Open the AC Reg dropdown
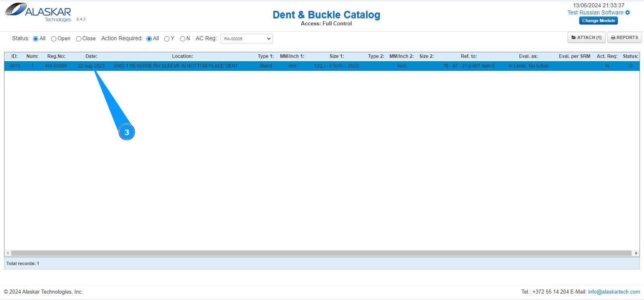 [247, 39]
